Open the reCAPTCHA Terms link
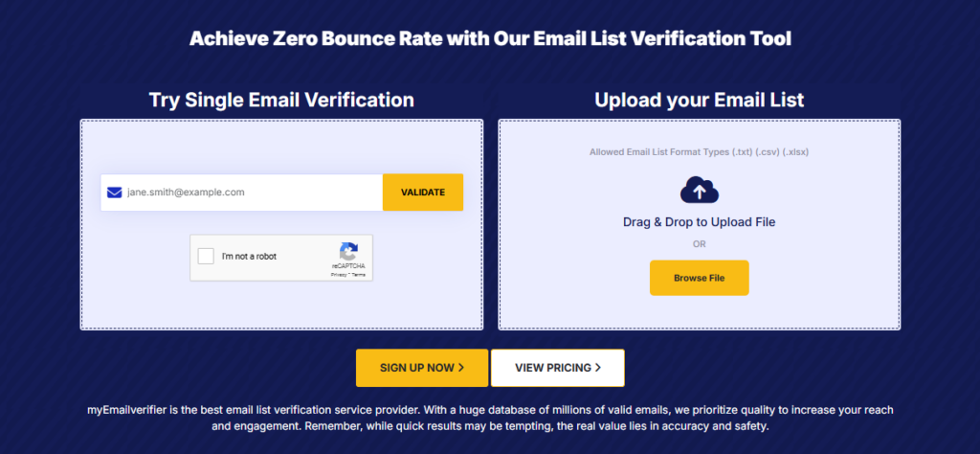The width and height of the screenshot is (980, 454). [x=359, y=275]
